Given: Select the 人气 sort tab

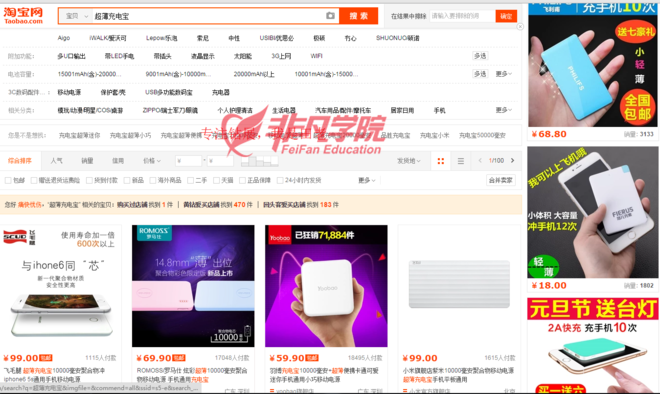Looking at the screenshot, I should pos(56,160).
